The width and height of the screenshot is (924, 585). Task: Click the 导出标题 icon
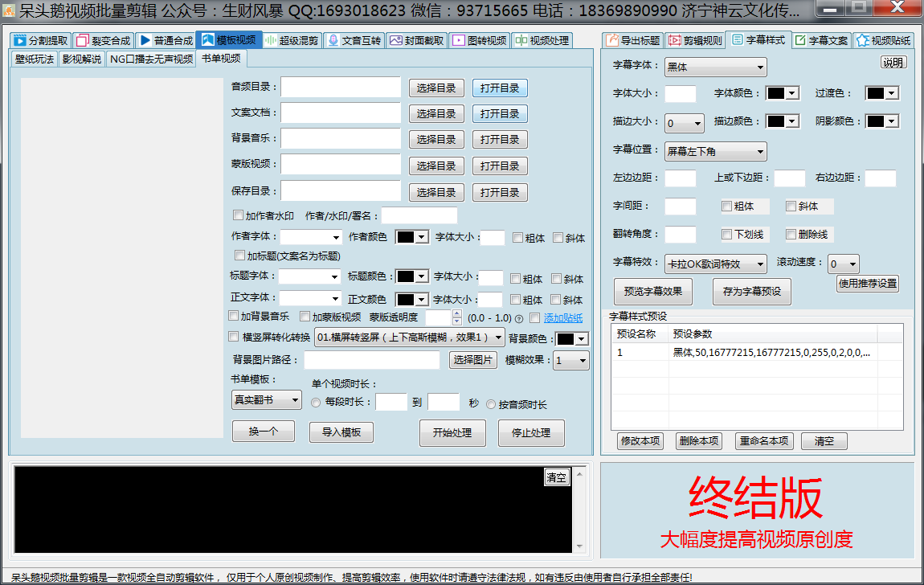(x=612, y=40)
